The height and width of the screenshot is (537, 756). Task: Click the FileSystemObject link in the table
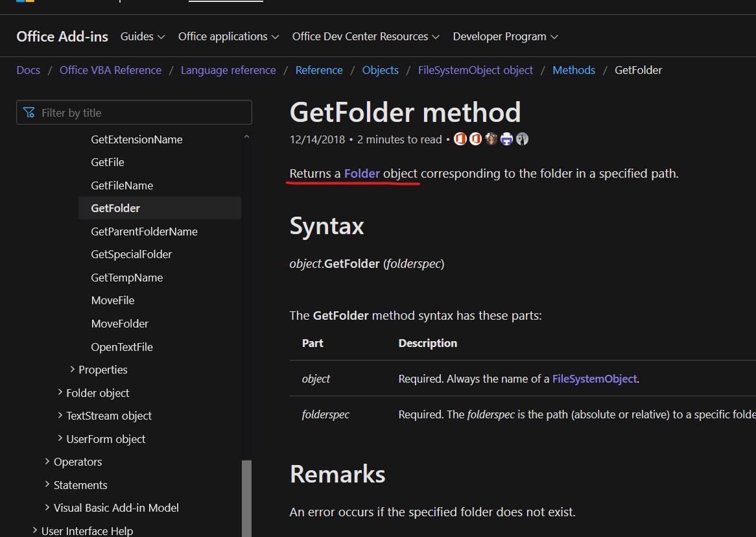click(594, 379)
